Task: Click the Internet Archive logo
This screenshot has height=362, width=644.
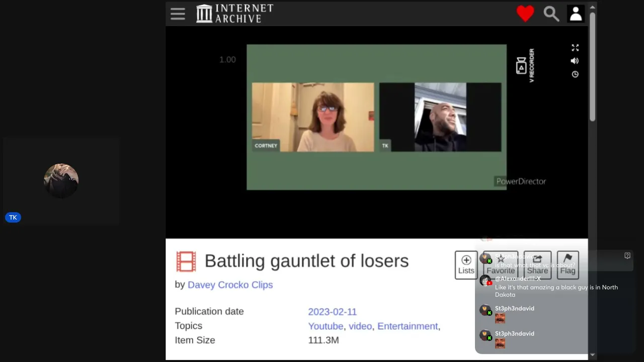Action: point(234,14)
